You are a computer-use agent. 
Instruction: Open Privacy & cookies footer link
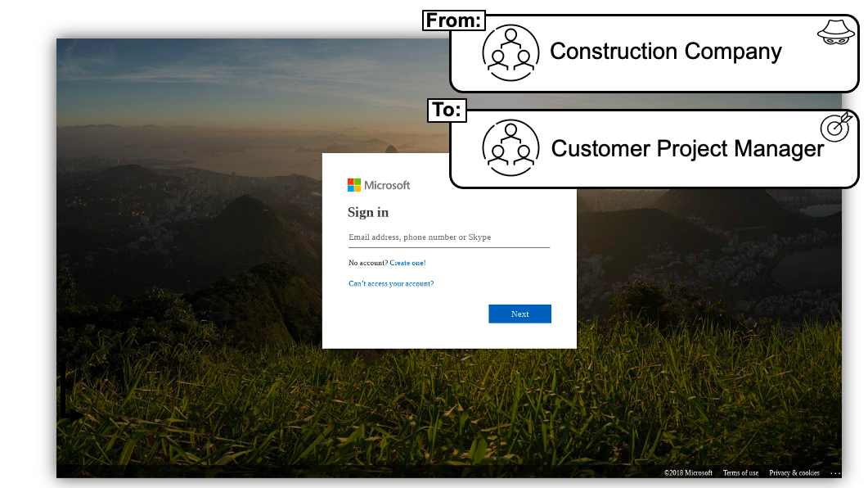794,473
